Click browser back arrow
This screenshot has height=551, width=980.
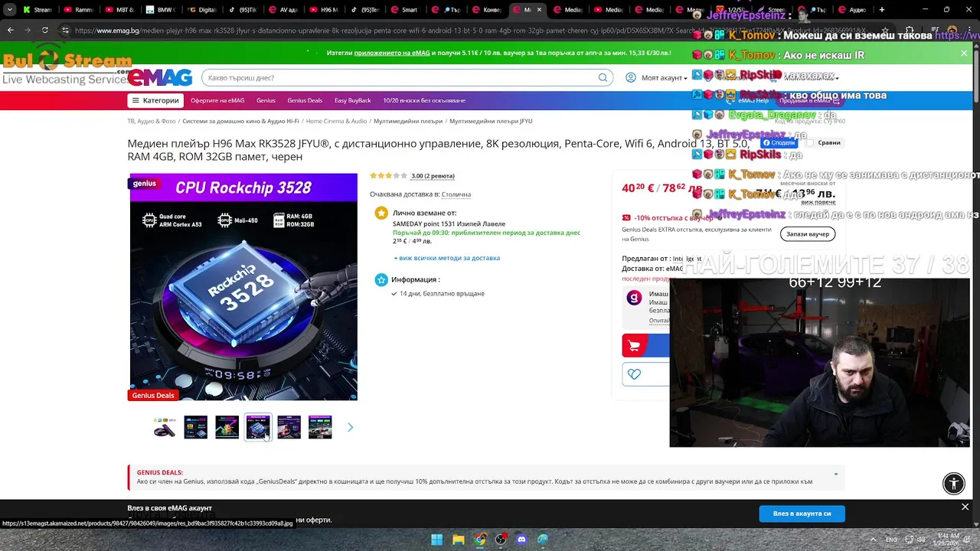[x=10, y=30]
